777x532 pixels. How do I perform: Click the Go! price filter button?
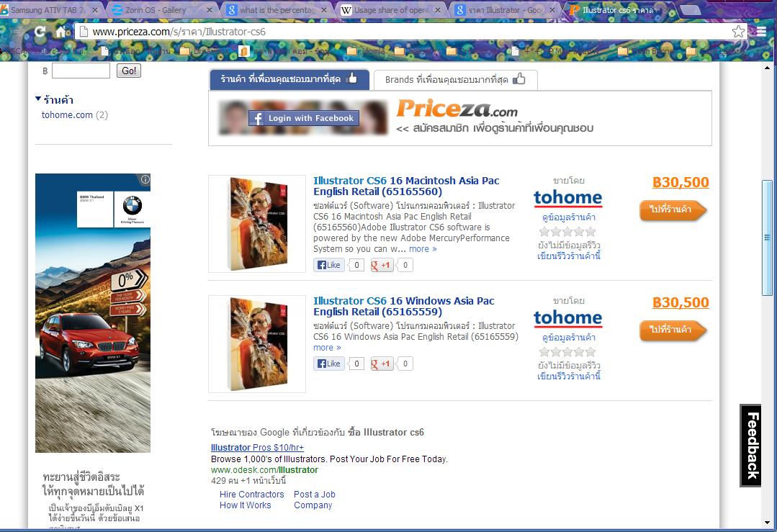click(x=129, y=71)
